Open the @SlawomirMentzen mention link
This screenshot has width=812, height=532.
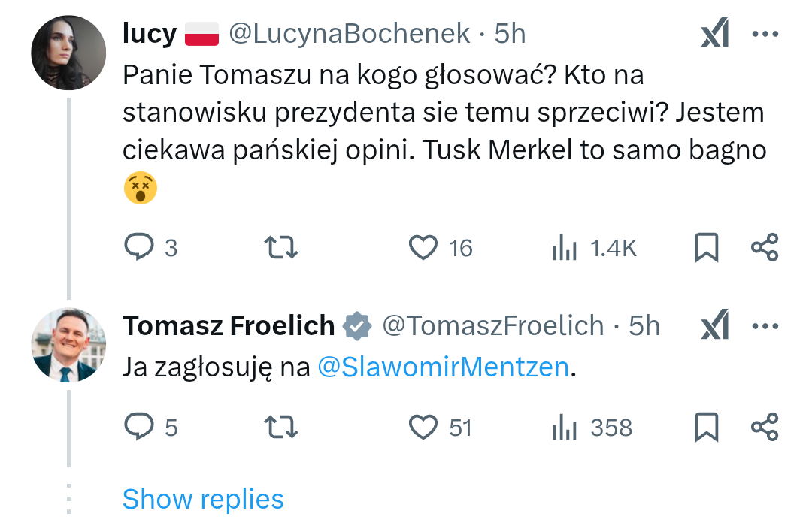pos(444,367)
